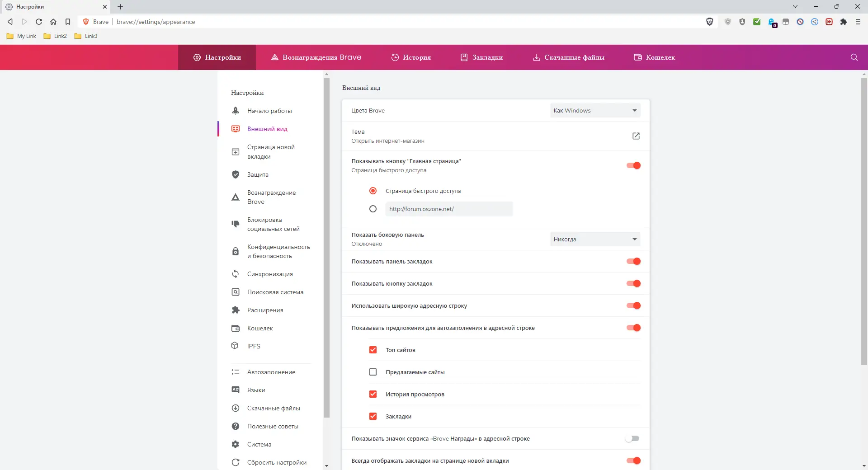This screenshot has width=868, height=470.
Task: Click the blue share-circle extension icon
Action: click(x=815, y=22)
